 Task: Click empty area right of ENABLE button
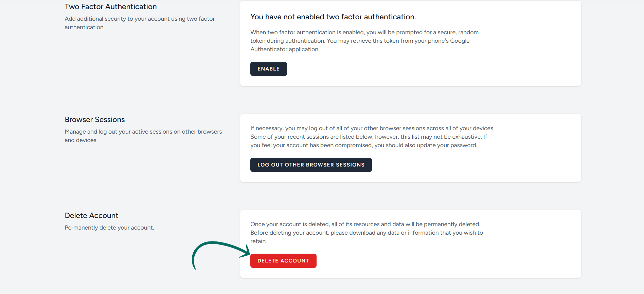tap(408, 69)
